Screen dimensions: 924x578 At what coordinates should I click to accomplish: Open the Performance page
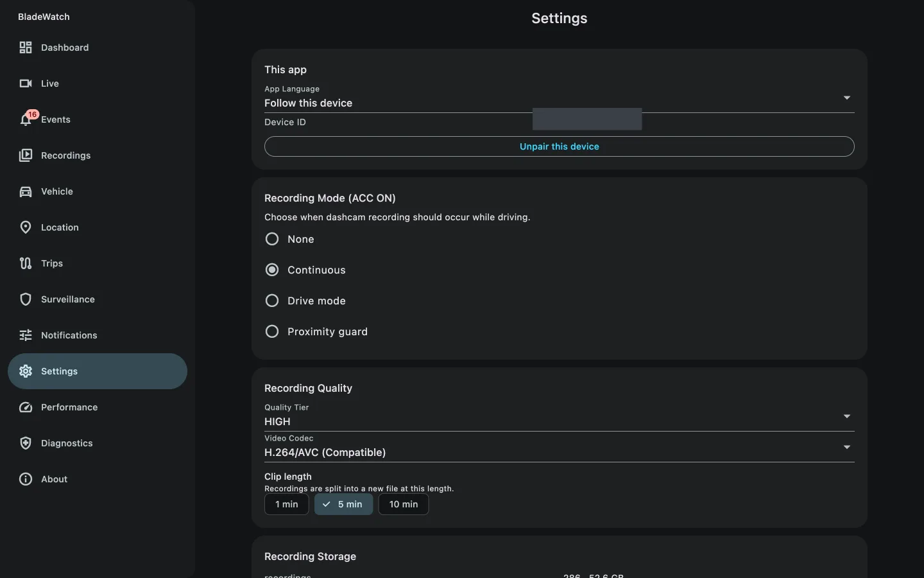tap(98, 407)
